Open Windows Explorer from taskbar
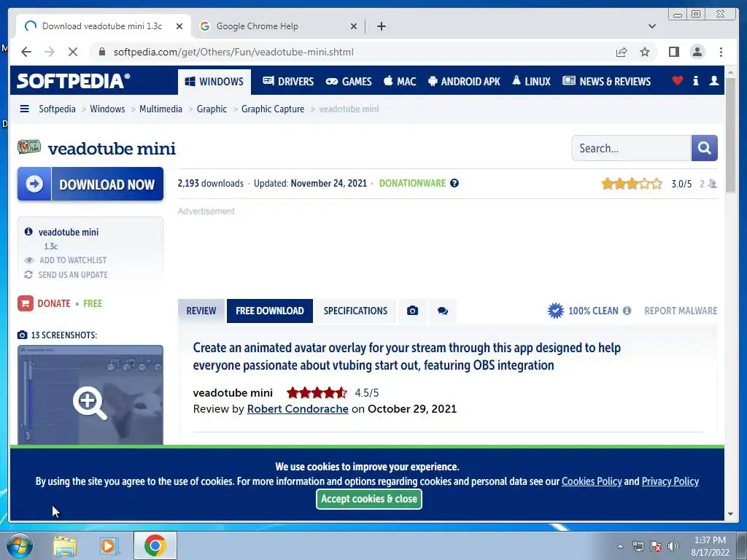747x560 pixels. click(65, 546)
